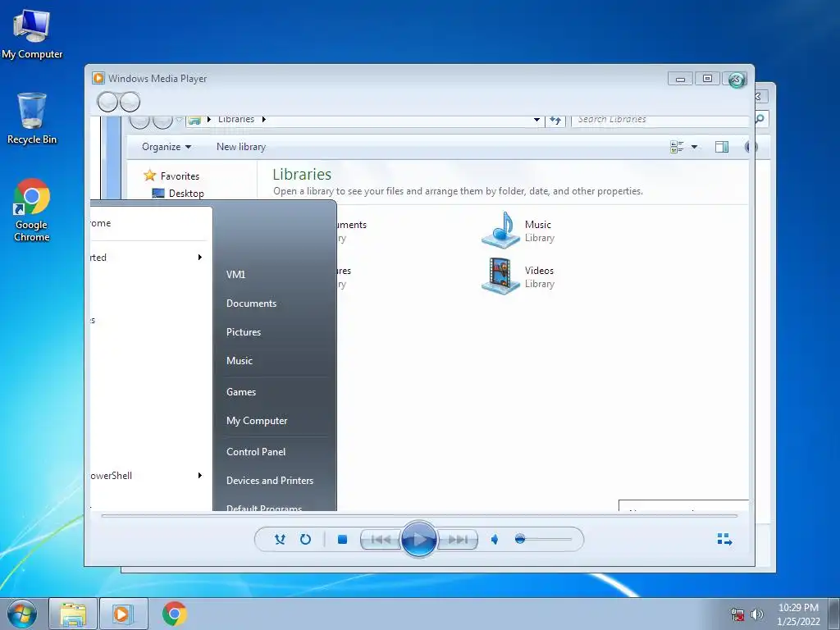Click the Search Libraries field

click(661, 120)
